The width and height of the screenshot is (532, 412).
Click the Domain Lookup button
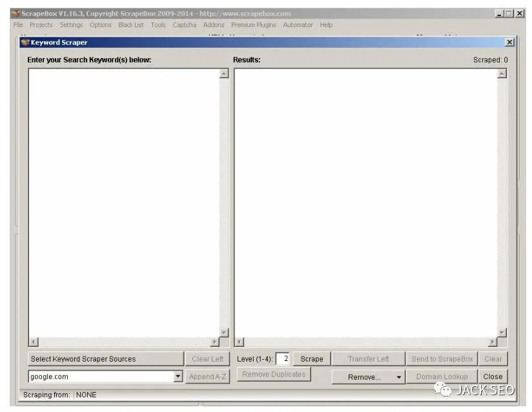pos(442,376)
